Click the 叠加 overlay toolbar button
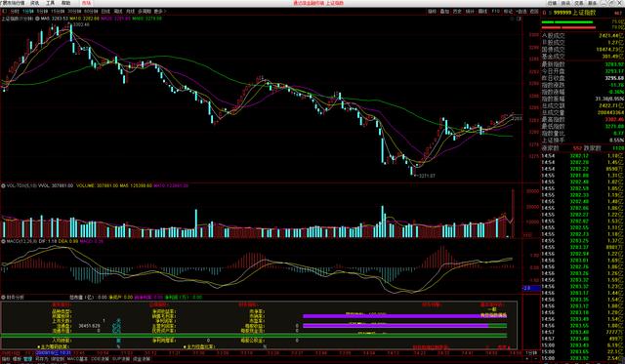This screenshot has height=364, width=625. [445, 12]
